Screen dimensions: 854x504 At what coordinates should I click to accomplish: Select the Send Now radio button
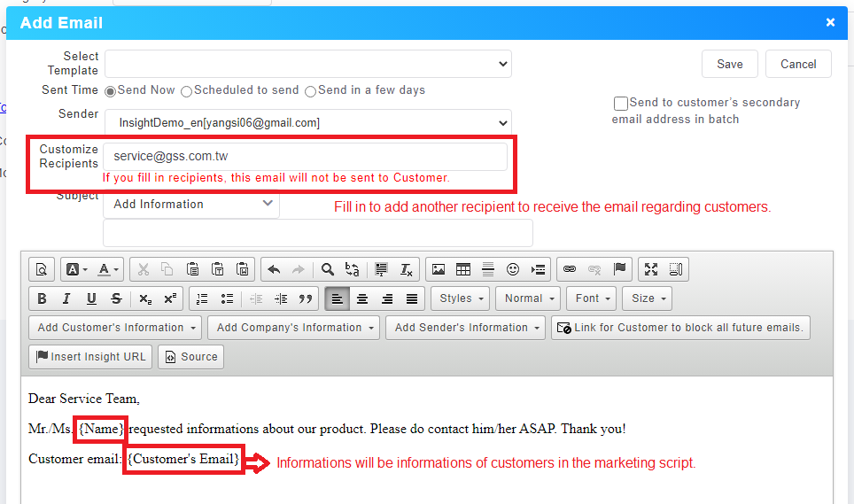[110, 91]
